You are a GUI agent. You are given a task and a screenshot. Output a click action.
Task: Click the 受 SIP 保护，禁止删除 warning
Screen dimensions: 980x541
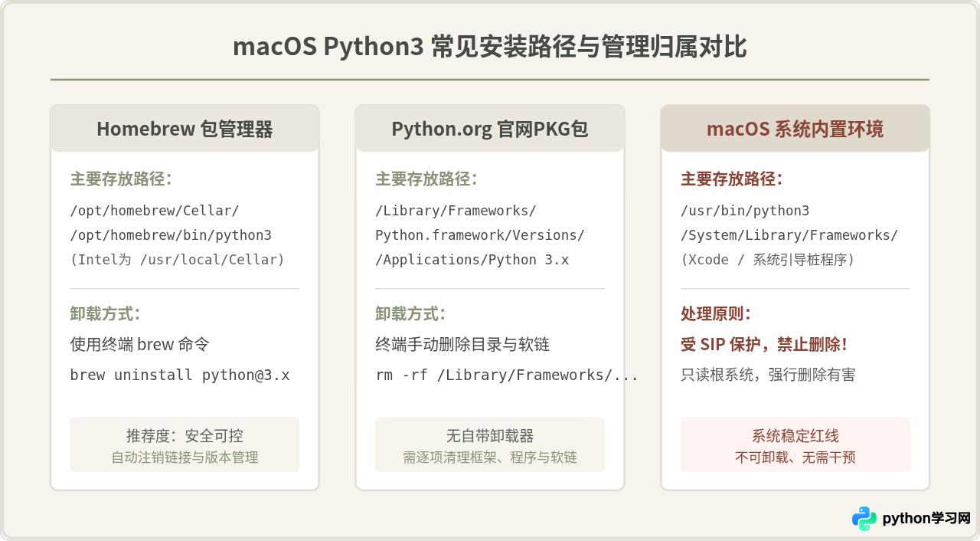pyautogui.click(x=764, y=344)
